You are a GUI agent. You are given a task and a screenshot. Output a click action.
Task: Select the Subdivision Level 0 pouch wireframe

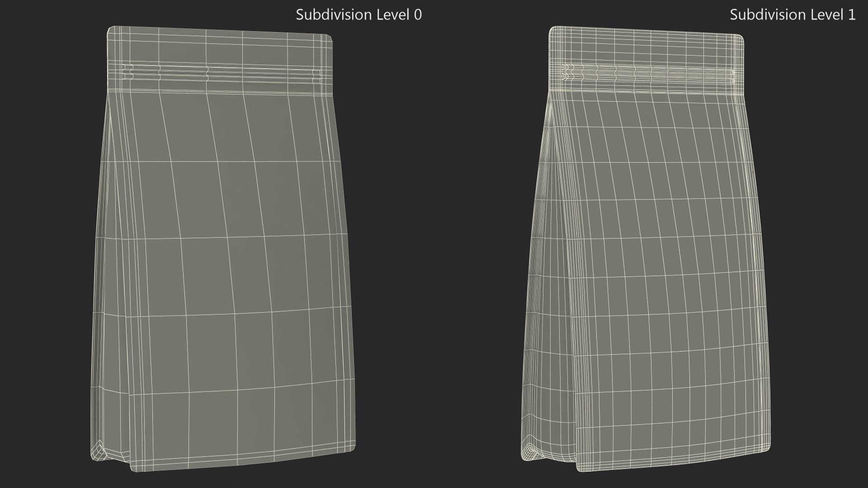223,249
